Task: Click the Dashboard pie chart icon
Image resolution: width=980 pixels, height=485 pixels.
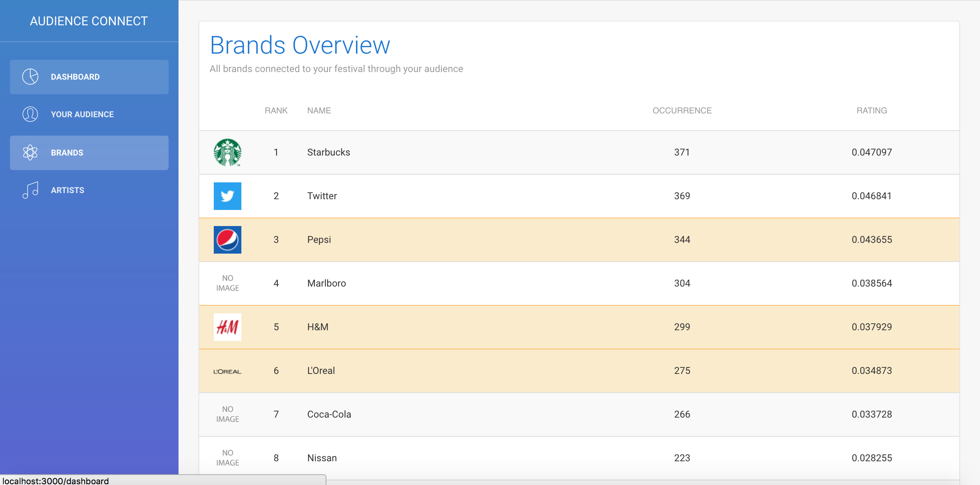Action: 30,77
